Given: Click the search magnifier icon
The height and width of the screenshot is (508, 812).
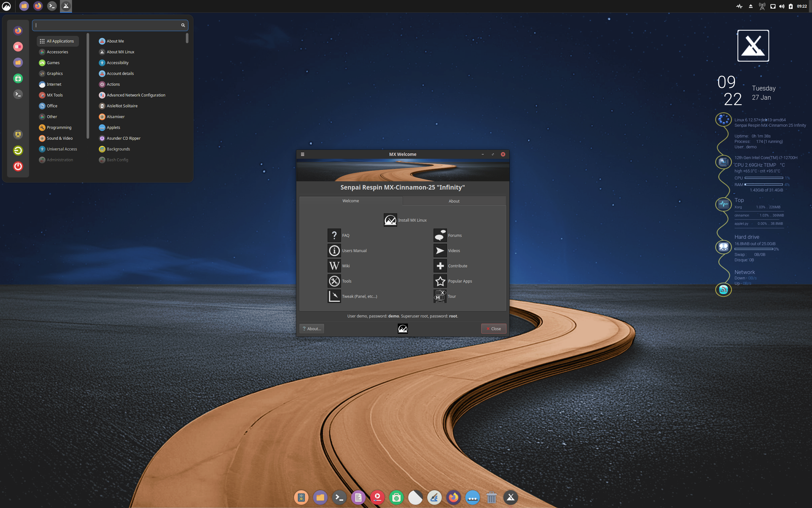Looking at the screenshot, I should [x=183, y=25].
